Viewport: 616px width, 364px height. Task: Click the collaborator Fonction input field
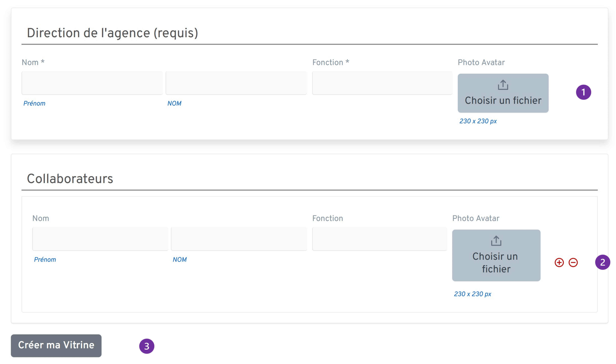click(379, 239)
